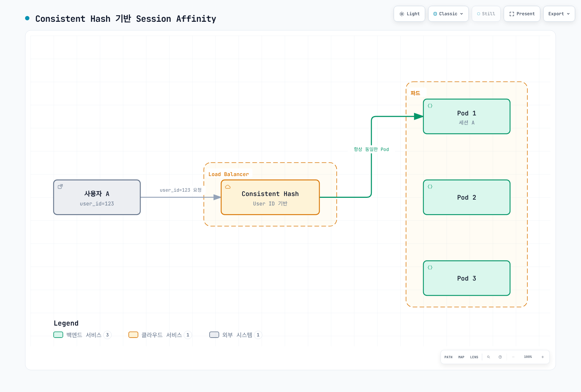Screen dimensions: 581x392
Task: Enable LENS mode in bottom toolbar
Action: pos(474,357)
